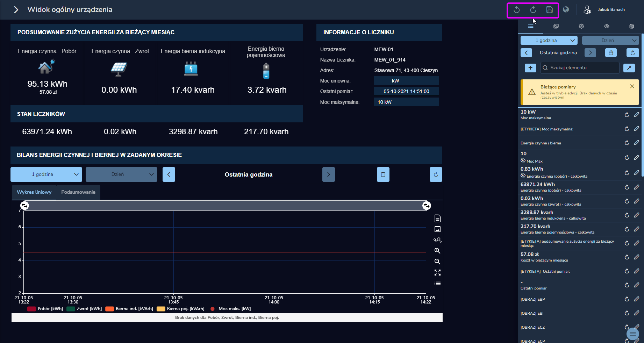The height and width of the screenshot is (343, 644).
Task: Save the chart as an image
Action: [x=437, y=229]
